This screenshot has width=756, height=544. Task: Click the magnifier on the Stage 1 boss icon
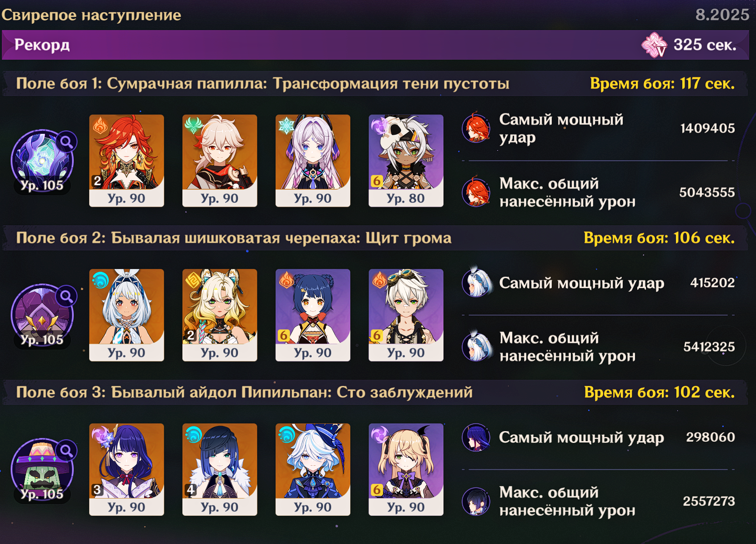click(x=66, y=142)
